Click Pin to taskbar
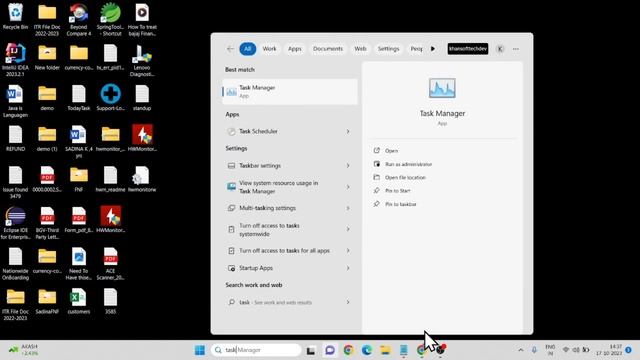The height and width of the screenshot is (360, 640). [x=400, y=204]
